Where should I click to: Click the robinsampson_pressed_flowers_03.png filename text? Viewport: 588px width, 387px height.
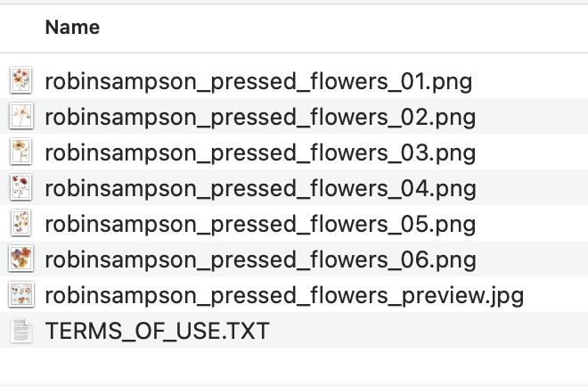pos(260,153)
